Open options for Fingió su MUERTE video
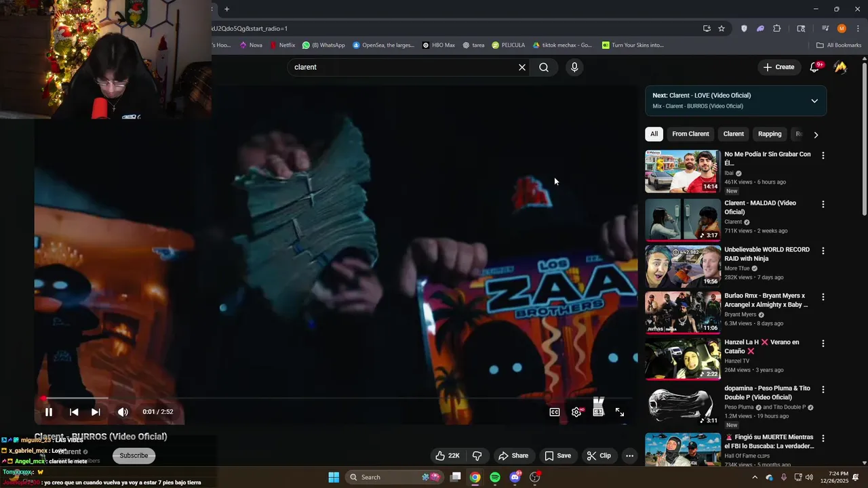The width and height of the screenshot is (868, 488). tap(823, 439)
